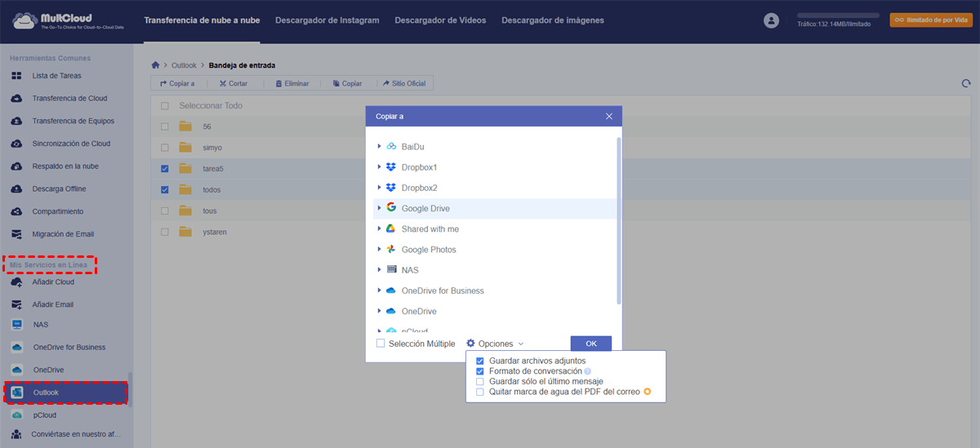The width and height of the screenshot is (980, 448).
Task: Click the NAS icon in sidebar
Action: click(17, 324)
